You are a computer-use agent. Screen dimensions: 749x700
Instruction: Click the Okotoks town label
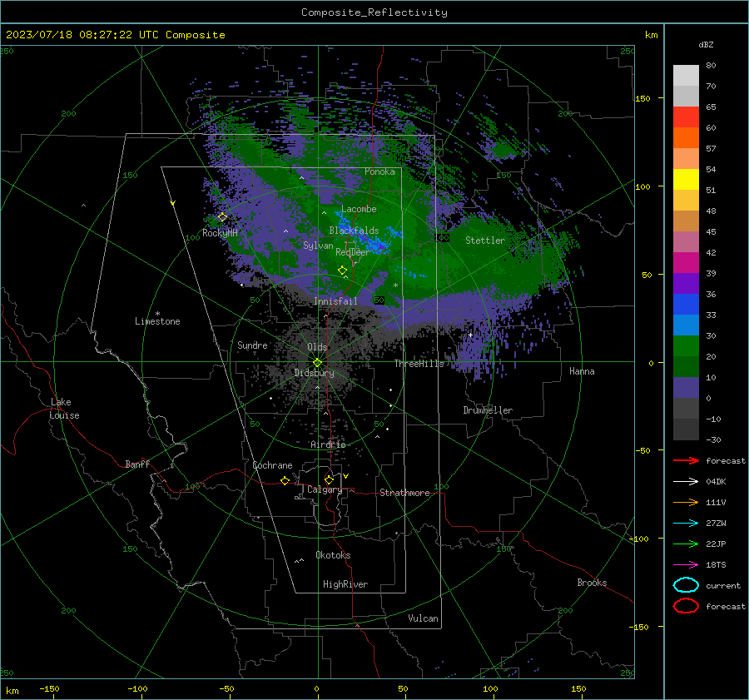point(333,555)
